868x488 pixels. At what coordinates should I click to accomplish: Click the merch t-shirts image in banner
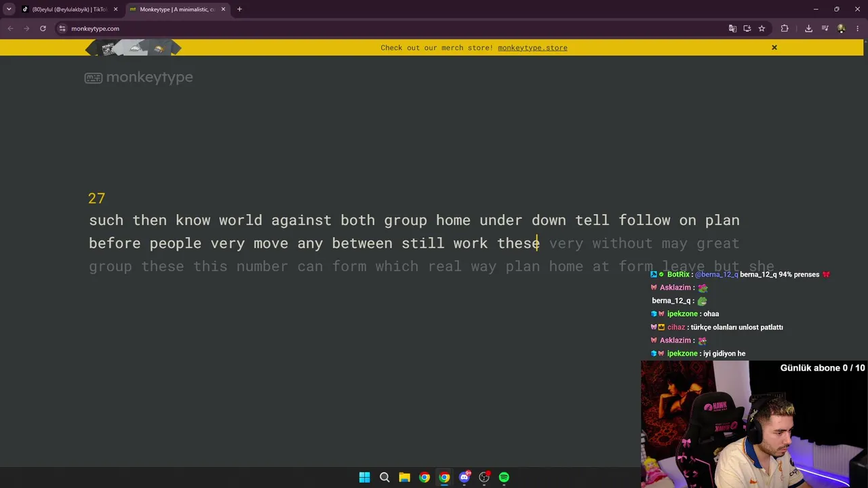(x=134, y=47)
